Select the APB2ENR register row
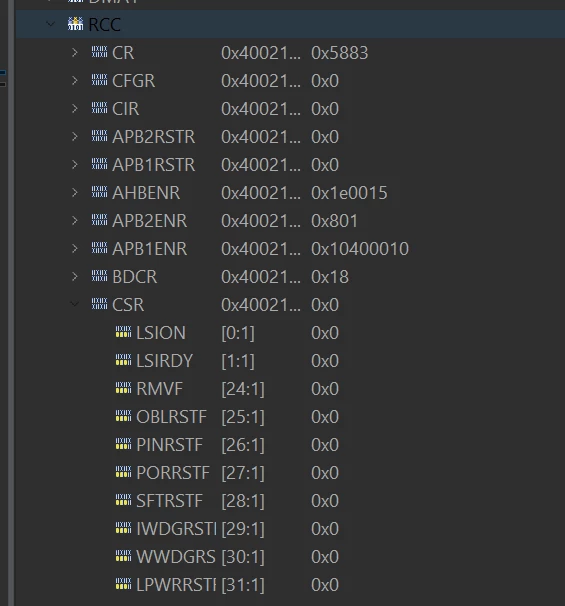The height and width of the screenshot is (606, 565). tap(290, 221)
